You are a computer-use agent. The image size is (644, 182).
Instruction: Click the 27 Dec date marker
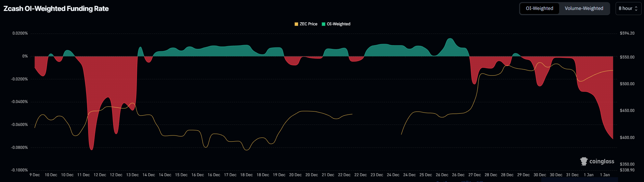475,175
